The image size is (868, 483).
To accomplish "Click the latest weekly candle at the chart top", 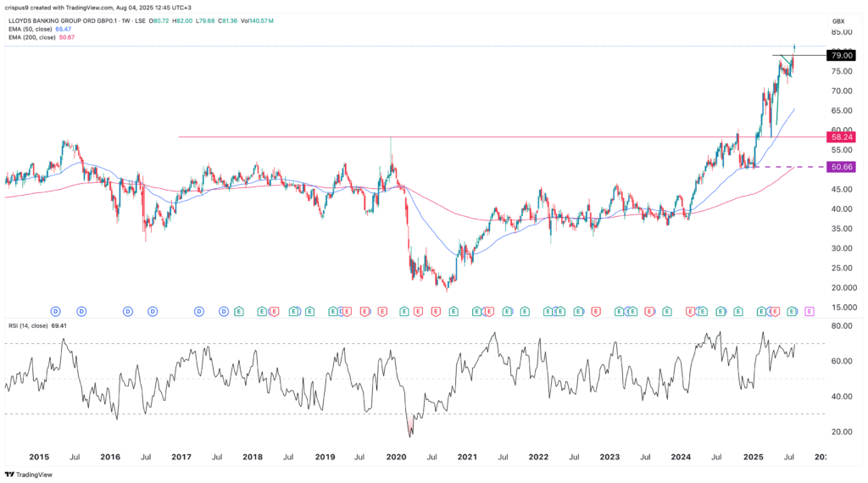I will (x=795, y=47).
